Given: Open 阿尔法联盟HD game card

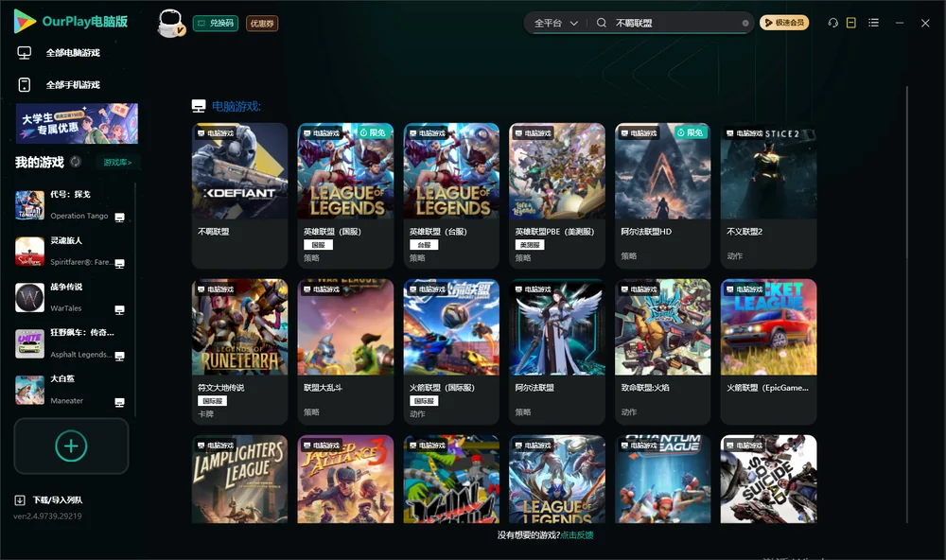Looking at the screenshot, I should (662, 196).
